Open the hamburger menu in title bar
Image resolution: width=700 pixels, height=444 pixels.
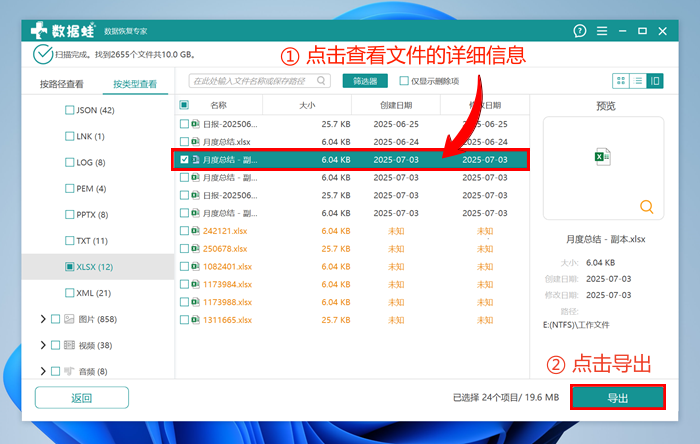(x=602, y=31)
